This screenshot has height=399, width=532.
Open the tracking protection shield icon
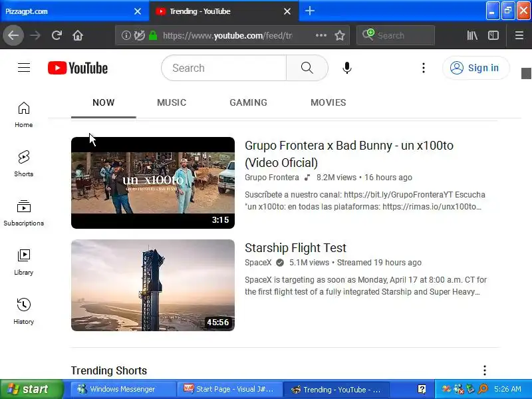pos(139,35)
